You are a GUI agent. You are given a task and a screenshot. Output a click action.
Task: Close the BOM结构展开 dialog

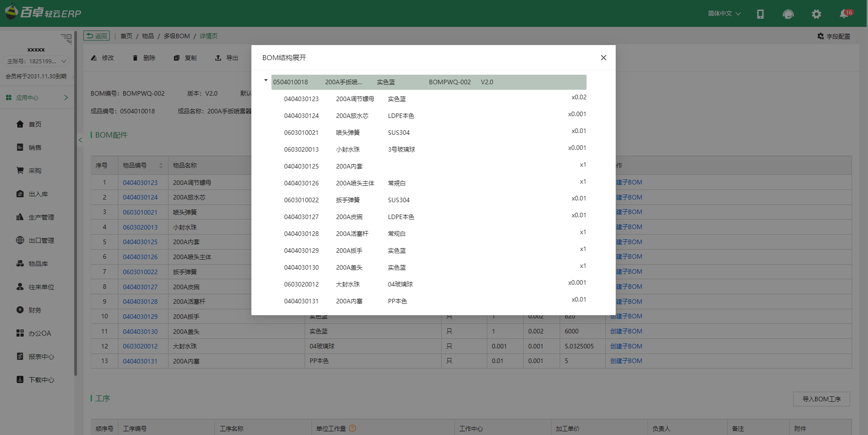[x=603, y=57]
